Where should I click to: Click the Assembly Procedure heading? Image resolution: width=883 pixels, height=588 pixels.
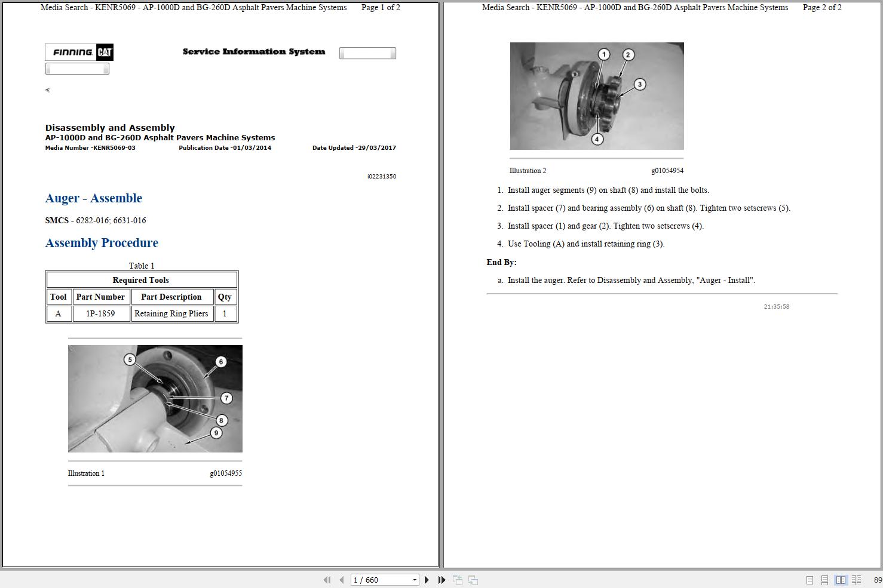pos(102,243)
